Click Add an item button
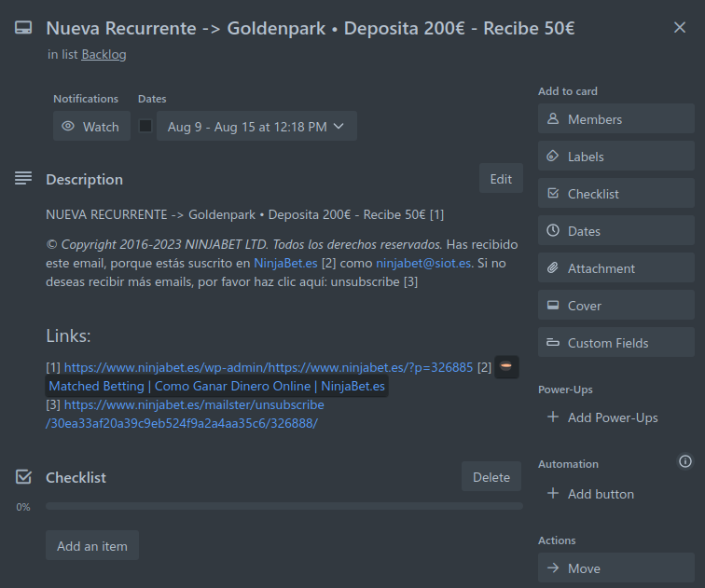Image resolution: width=705 pixels, height=588 pixels. coord(92,545)
